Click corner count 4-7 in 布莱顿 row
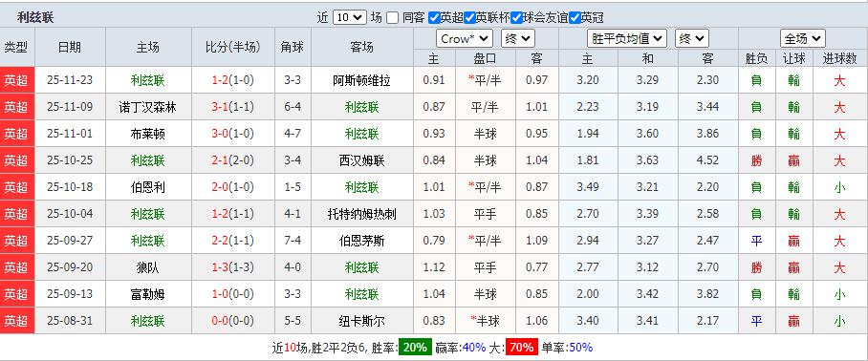The image size is (868, 361). point(293,134)
